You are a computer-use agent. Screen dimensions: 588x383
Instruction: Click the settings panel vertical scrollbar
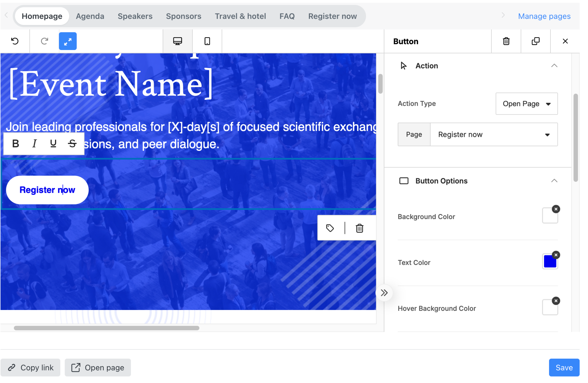tap(575, 138)
